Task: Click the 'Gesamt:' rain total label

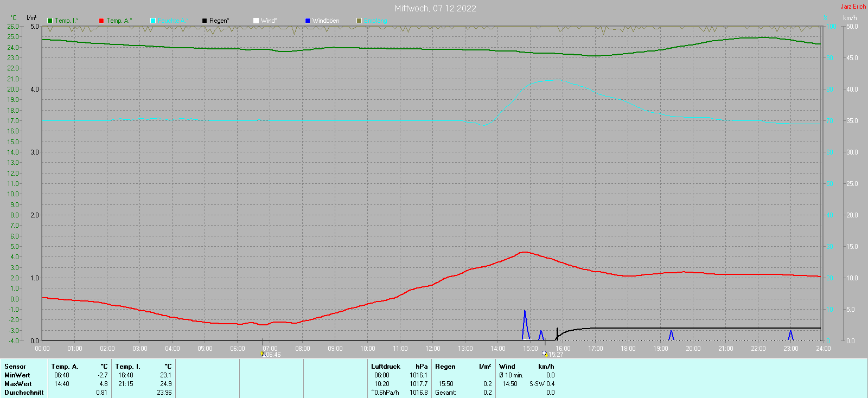Action: point(445,393)
